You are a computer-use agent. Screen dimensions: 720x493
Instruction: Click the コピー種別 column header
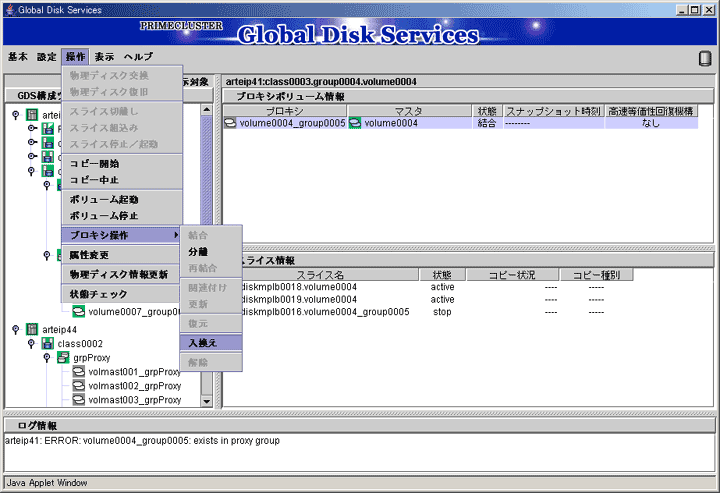tap(596, 275)
